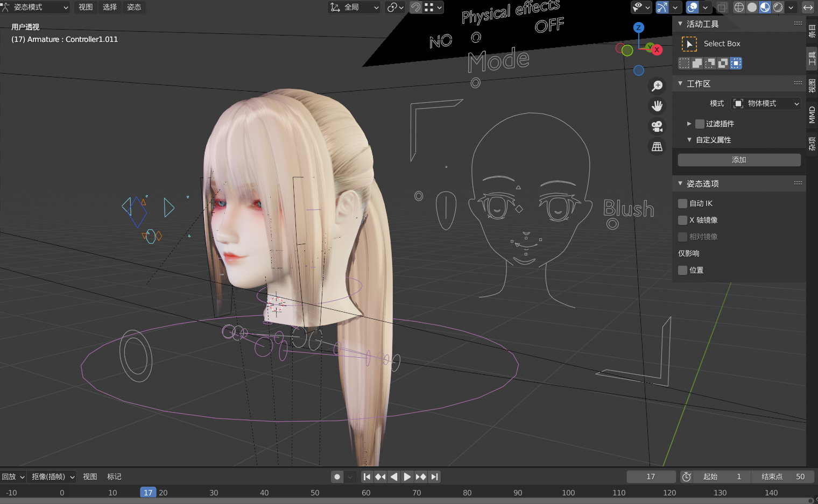Jump to next keyframe
This screenshot has height=504, width=818.
(x=421, y=477)
